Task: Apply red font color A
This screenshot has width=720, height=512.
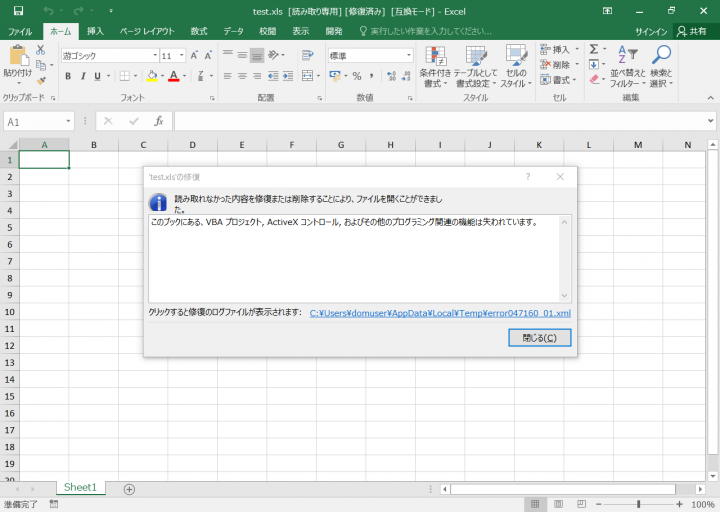Action: point(174,76)
